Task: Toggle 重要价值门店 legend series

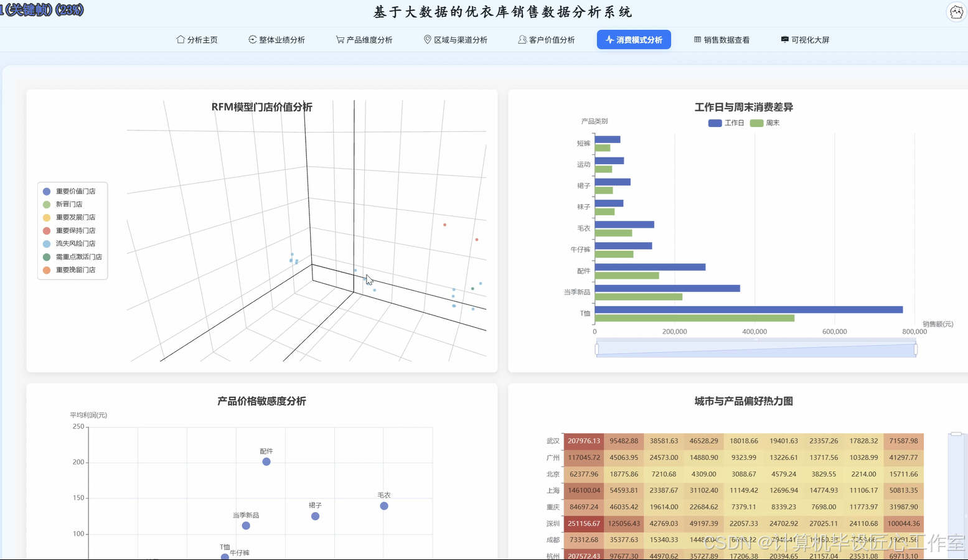Action: (69, 192)
